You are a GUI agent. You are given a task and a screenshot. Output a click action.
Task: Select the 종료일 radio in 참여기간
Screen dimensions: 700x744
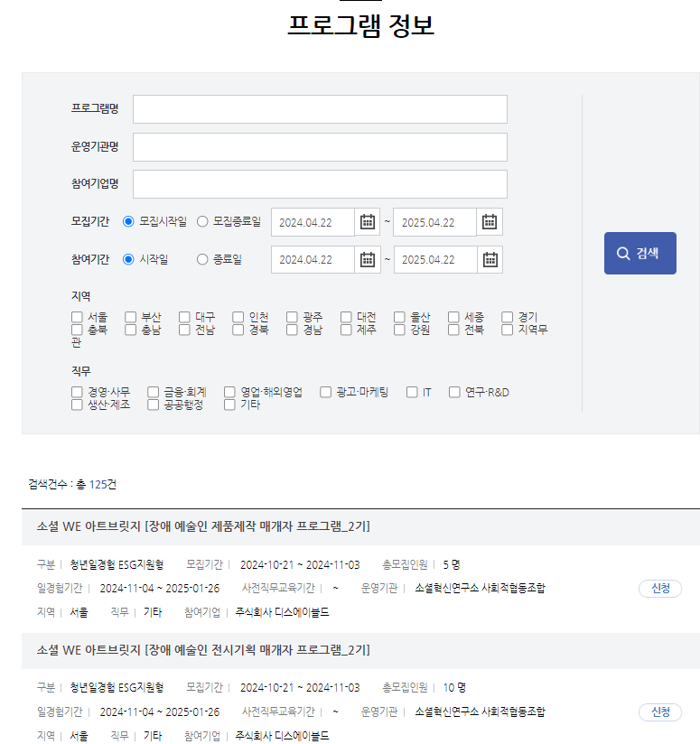coord(202,259)
